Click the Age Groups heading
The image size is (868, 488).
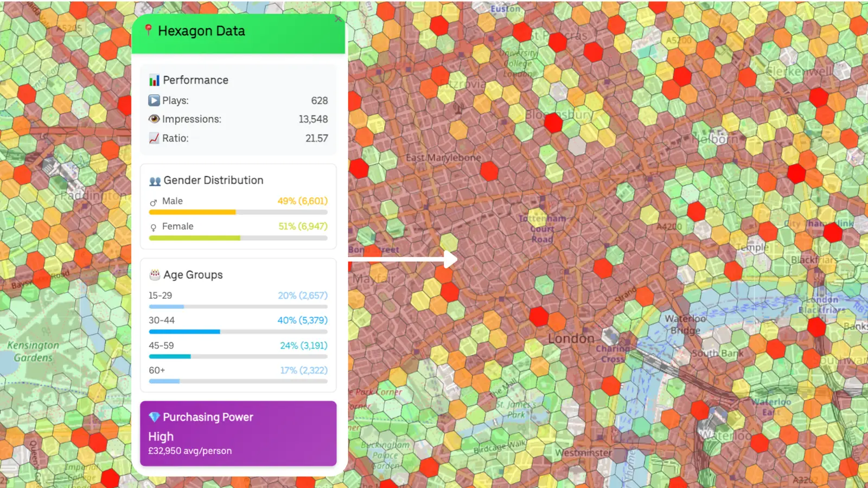click(193, 275)
